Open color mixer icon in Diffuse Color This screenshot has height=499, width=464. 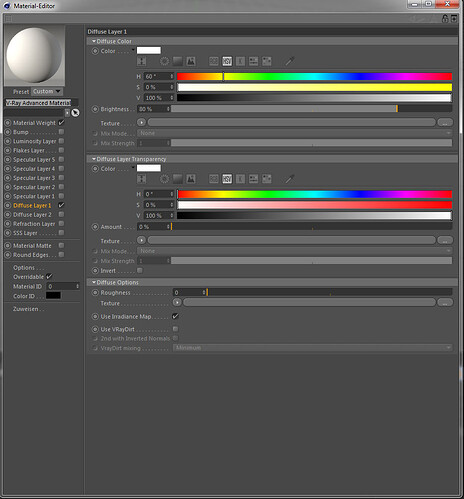click(254, 61)
